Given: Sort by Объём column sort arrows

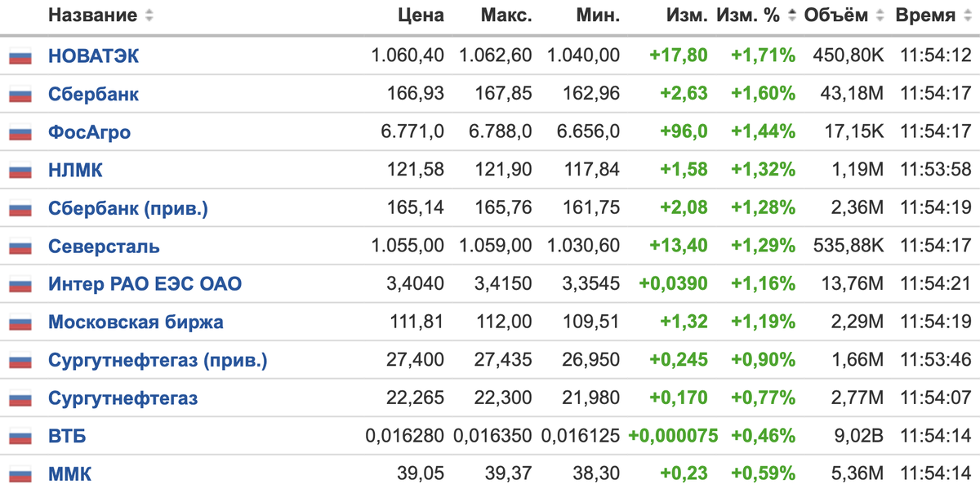Looking at the screenshot, I should [x=880, y=16].
